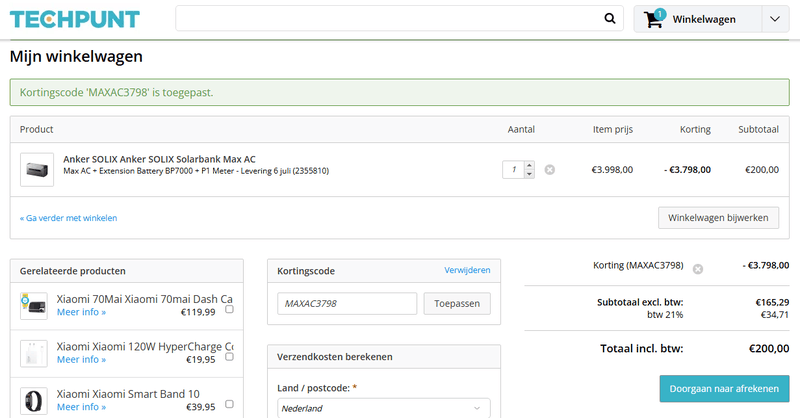Click the Xiaomi 120W HyperCharge title
The width and height of the screenshot is (800, 418).
tap(145, 346)
